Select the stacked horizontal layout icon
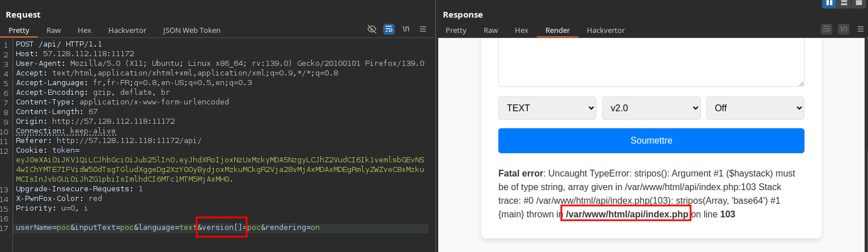The width and height of the screenshot is (868, 252). (845, 3)
